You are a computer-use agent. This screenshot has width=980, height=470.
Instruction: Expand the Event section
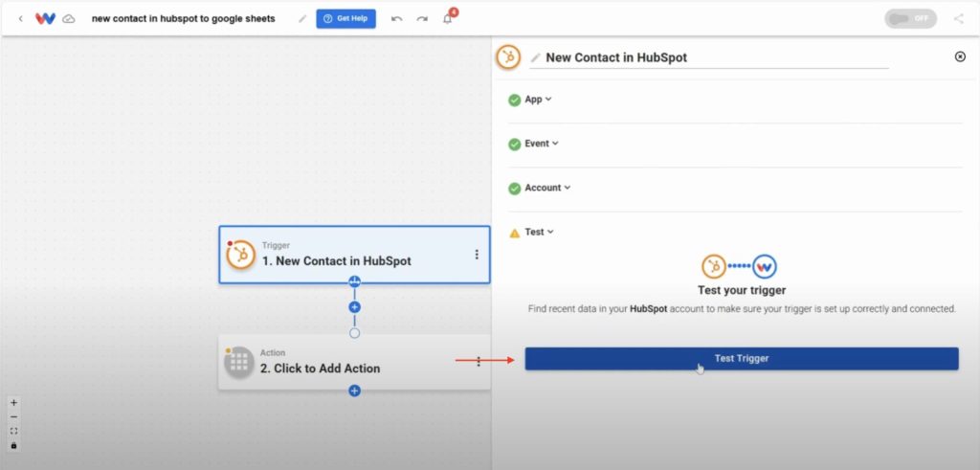coord(542,144)
